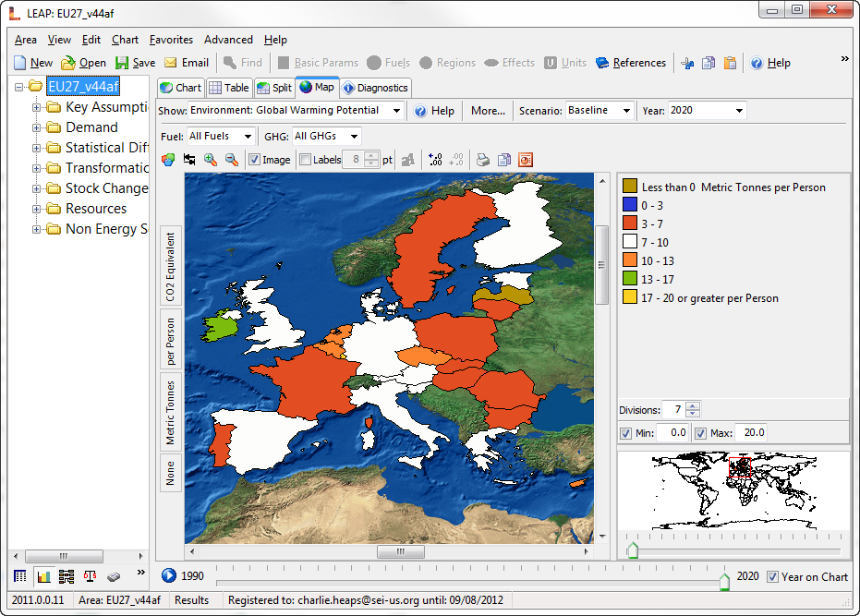Click the zoom in magnifier on map toolbar
The width and height of the screenshot is (860, 616).
211,160
